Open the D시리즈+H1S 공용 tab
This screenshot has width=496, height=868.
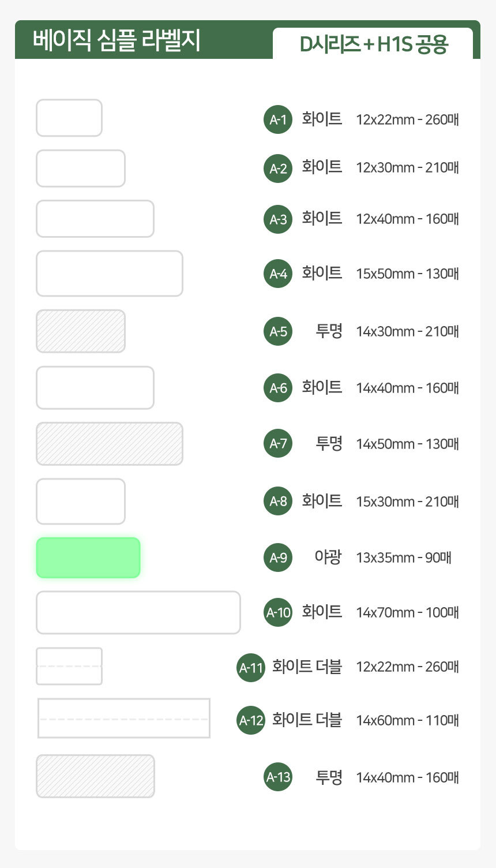point(373,44)
